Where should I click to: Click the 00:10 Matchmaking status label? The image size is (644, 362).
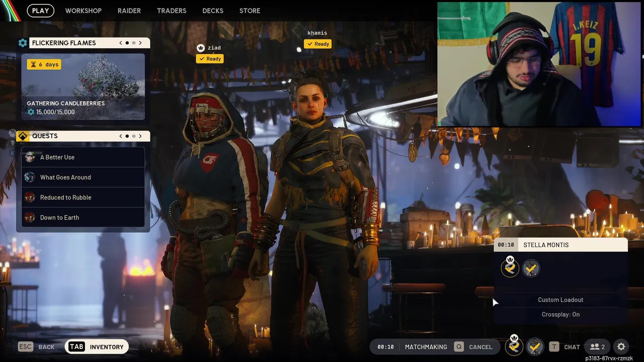coord(413,347)
